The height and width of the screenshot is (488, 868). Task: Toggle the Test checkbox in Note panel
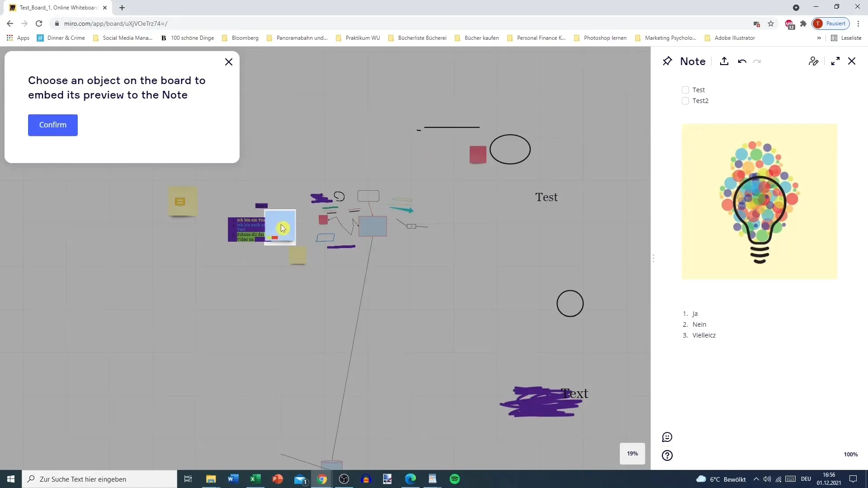point(685,89)
